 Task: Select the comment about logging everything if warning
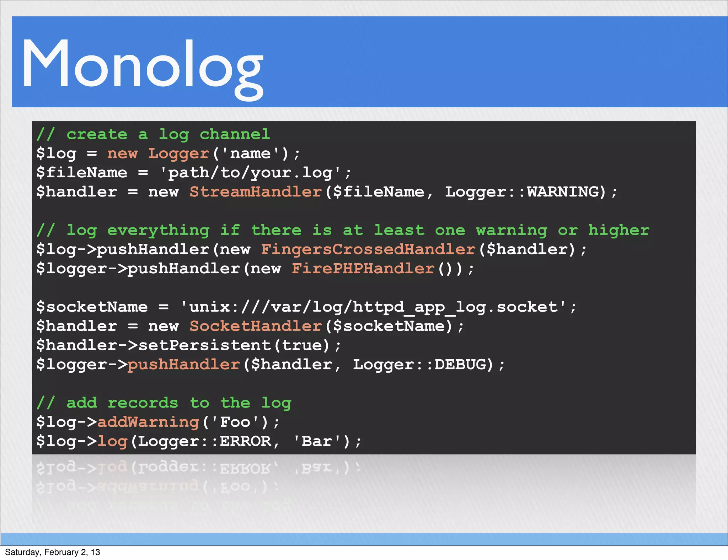pos(343,231)
